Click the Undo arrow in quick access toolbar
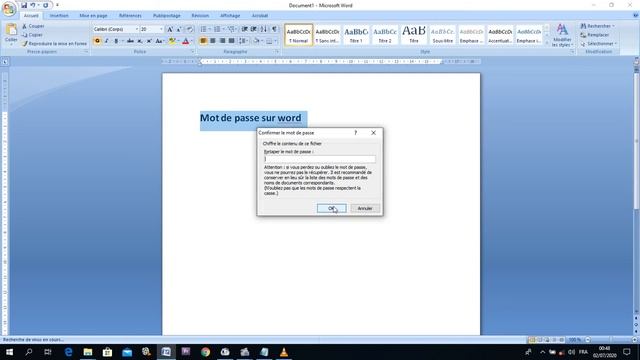Viewport: 640px width, 360px height. point(33,5)
